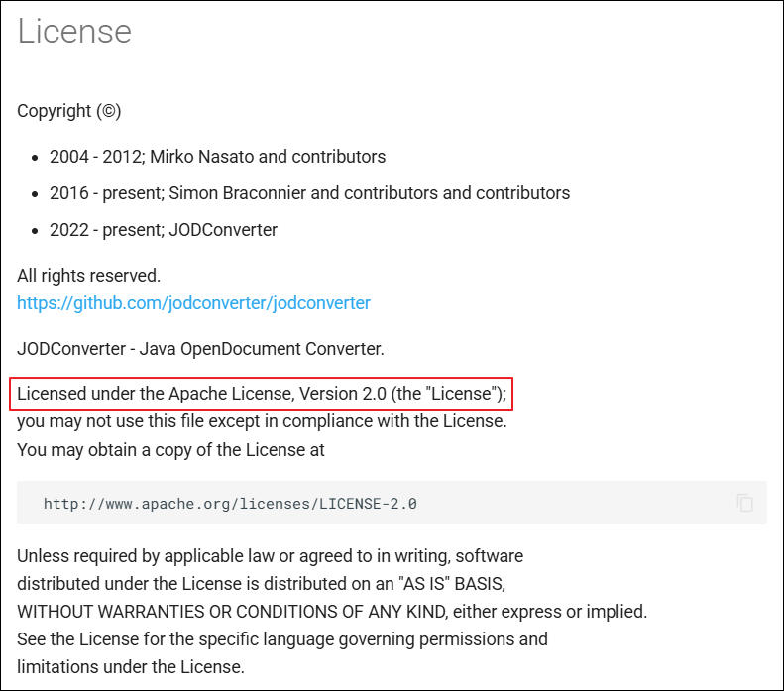This screenshot has height=691, width=784.
Task: Click the Copyright (©) line
Action: [69, 111]
